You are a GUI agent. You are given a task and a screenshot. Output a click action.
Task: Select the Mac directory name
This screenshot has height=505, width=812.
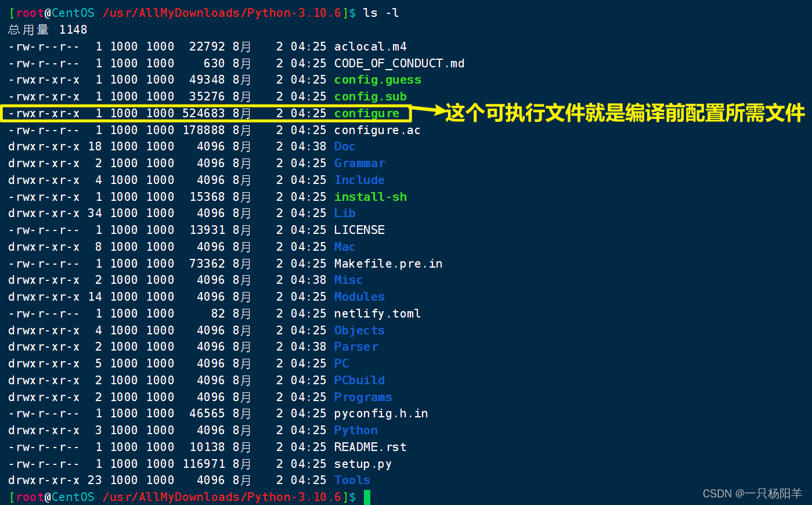[345, 247]
